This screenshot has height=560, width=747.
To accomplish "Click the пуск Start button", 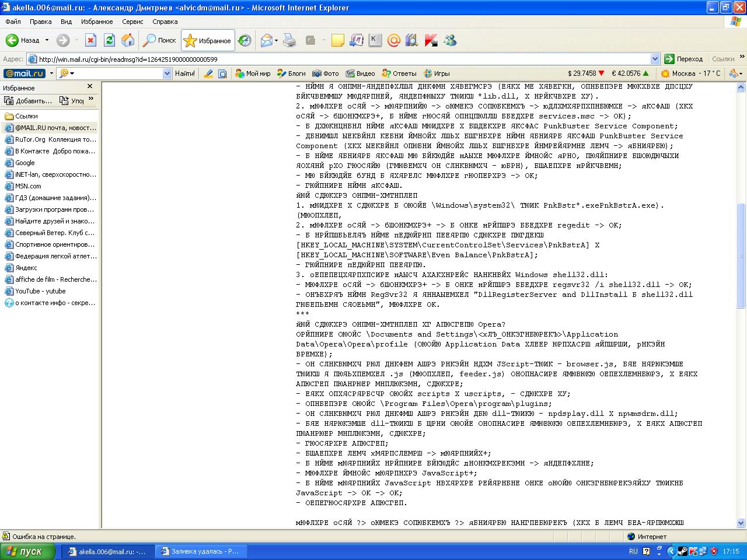I will click(27, 551).
